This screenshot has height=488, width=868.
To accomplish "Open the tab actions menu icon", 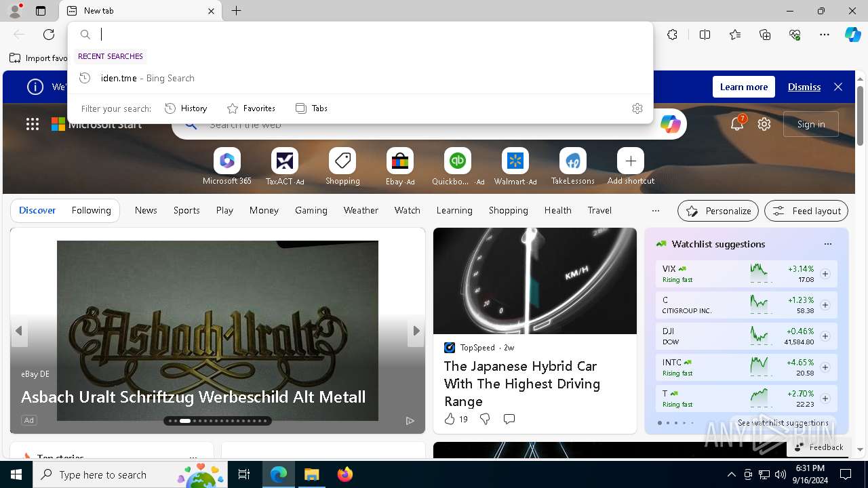I will [41, 11].
